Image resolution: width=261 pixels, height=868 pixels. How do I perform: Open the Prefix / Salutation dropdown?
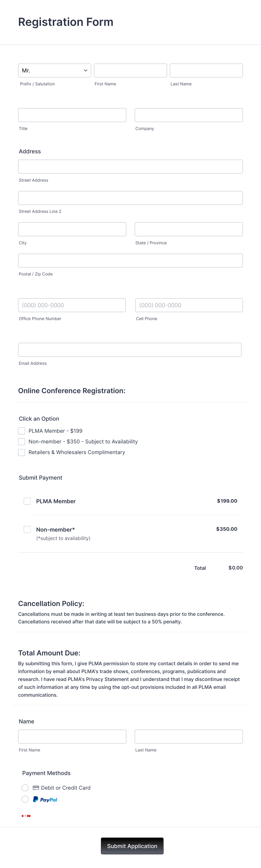click(x=54, y=70)
